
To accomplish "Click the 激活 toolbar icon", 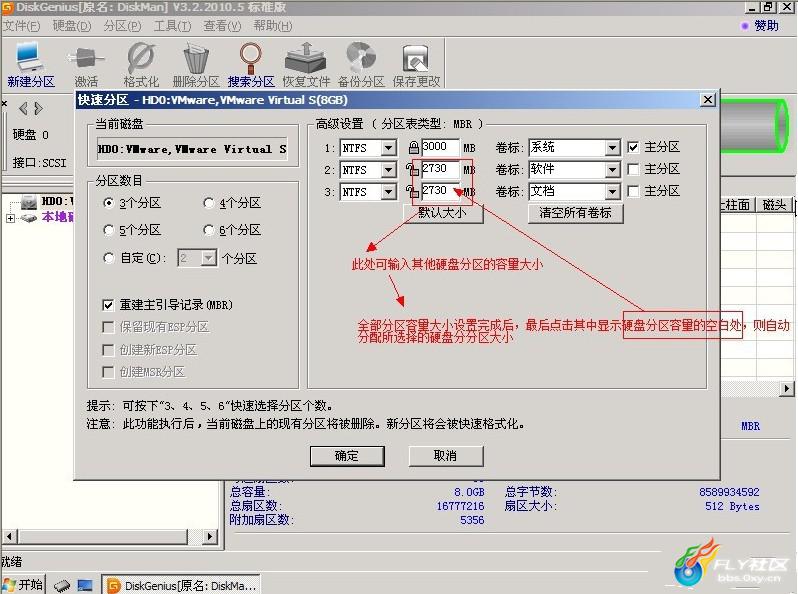I will click(x=86, y=64).
